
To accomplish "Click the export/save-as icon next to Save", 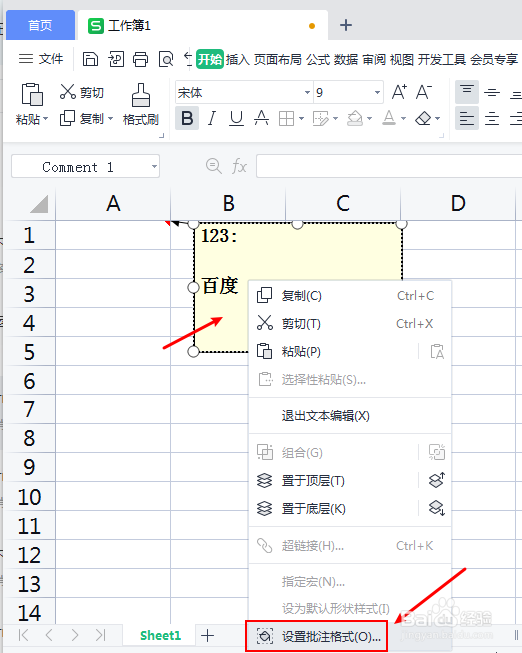I will point(116,59).
